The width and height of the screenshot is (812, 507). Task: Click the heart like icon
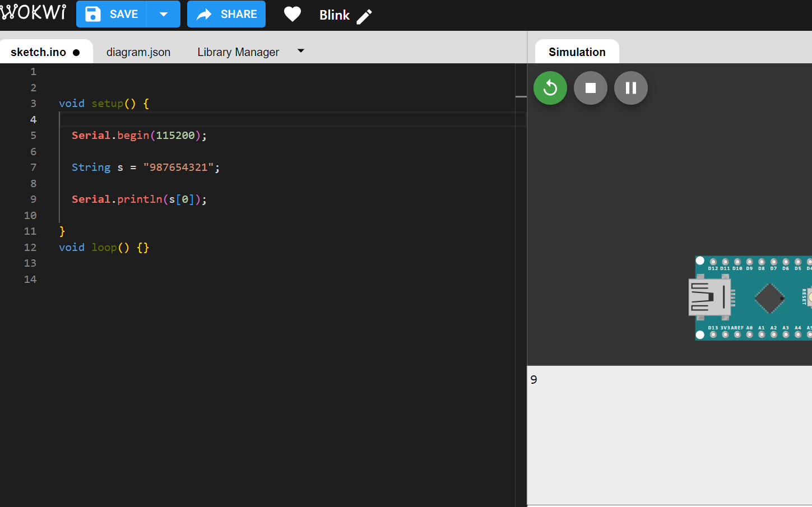click(x=293, y=14)
